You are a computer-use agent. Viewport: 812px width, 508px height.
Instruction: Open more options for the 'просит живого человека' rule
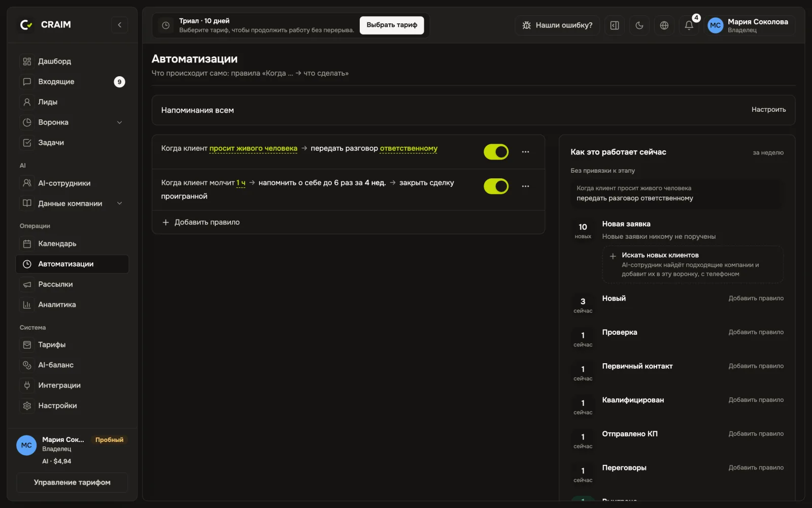pyautogui.click(x=525, y=152)
